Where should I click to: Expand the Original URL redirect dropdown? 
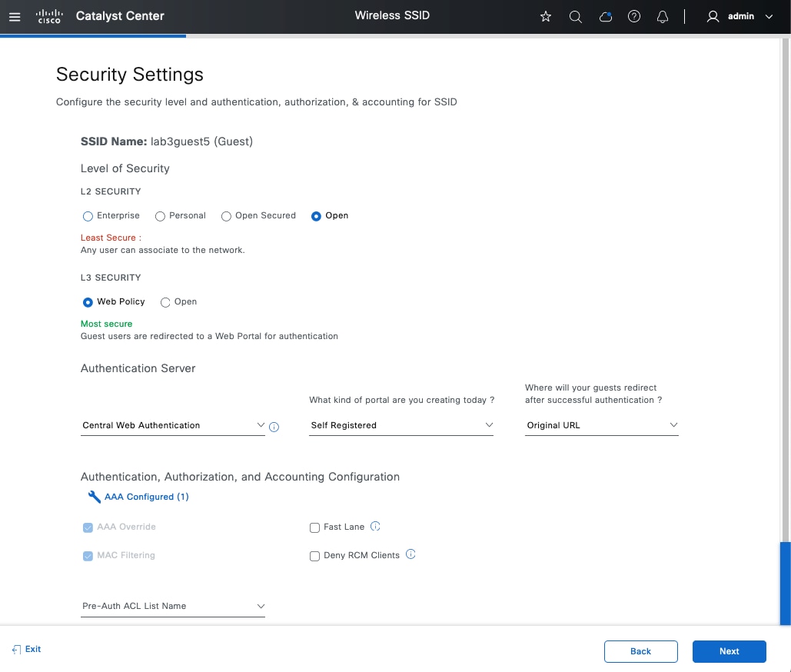pyautogui.click(x=602, y=425)
